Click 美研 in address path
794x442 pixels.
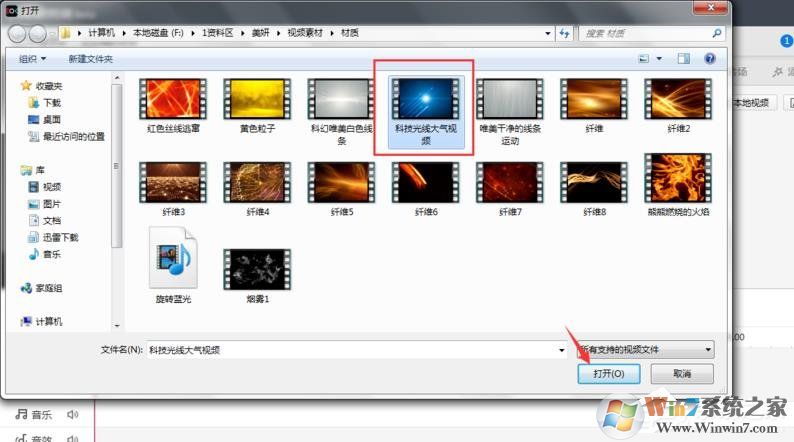(x=261, y=33)
